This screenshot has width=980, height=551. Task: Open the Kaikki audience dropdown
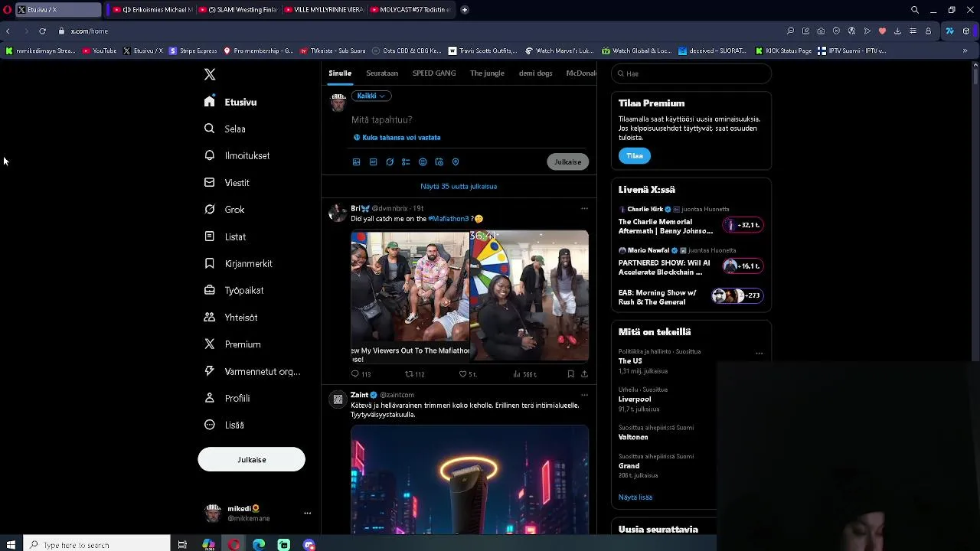[371, 96]
